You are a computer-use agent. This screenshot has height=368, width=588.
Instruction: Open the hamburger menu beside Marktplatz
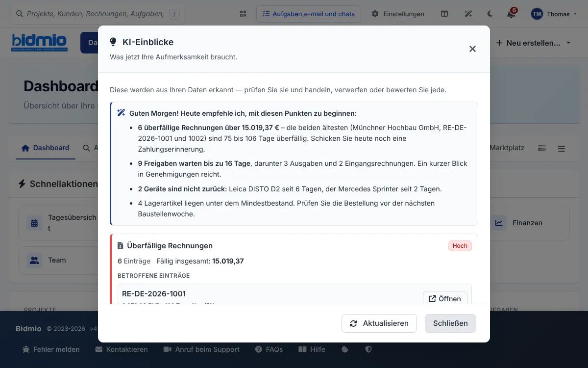click(x=562, y=148)
